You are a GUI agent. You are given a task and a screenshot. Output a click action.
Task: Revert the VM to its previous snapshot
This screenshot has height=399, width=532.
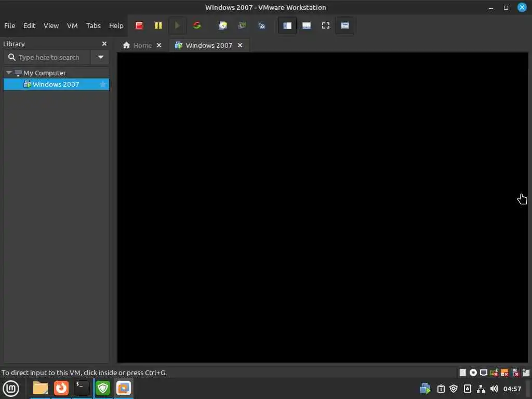pos(242,25)
